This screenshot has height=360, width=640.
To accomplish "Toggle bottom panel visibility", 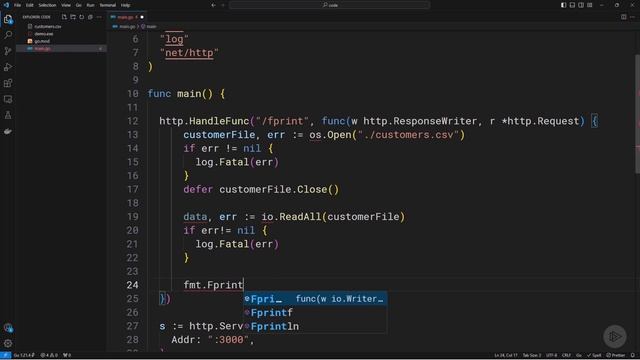I will 572,5.
